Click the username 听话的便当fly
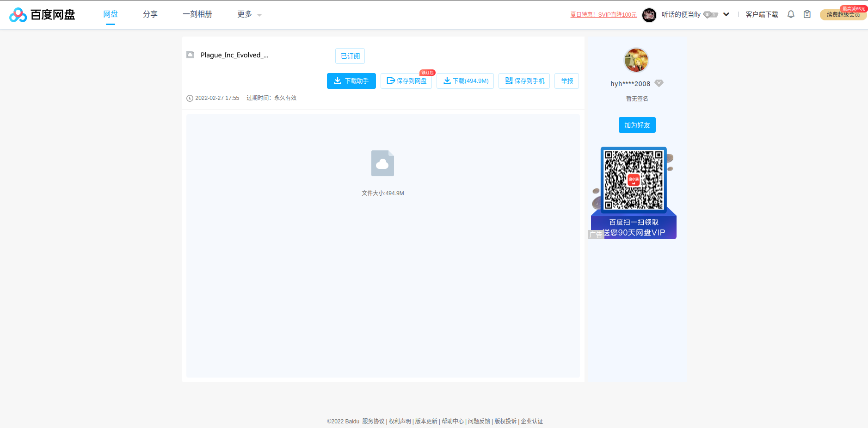The width and height of the screenshot is (868, 428). [681, 15]
